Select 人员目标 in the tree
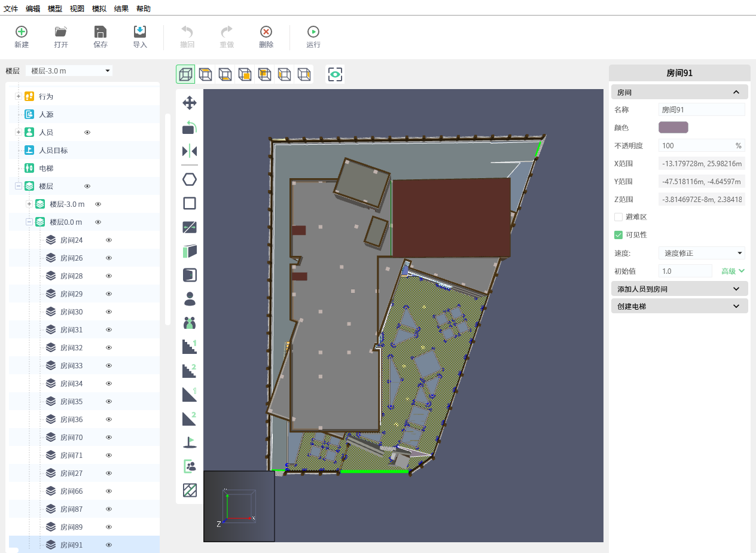This screenshot has height=553, width=756. coord(53,150)
